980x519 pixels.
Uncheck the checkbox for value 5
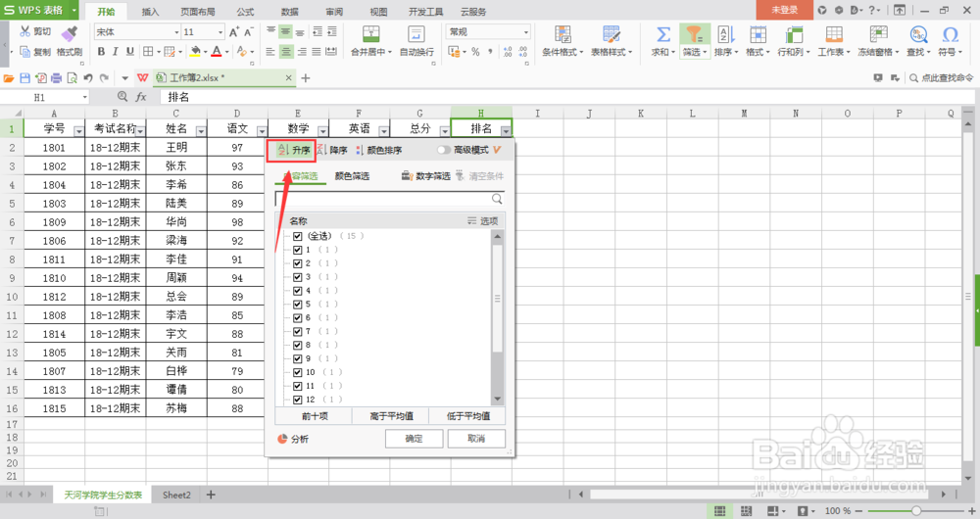[298, 305]
